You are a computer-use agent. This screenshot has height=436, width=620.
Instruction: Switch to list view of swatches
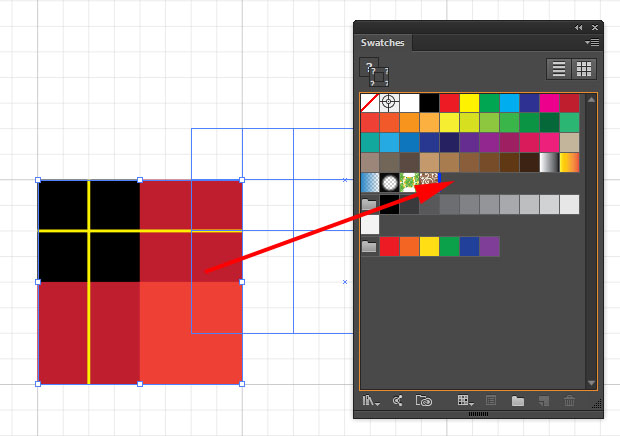click(x=559, y=69)
